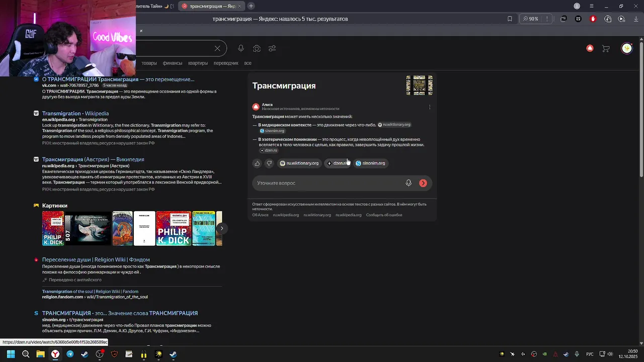Open the browser hamburger menu
The width and height of the screenshot is (644, 362).
pos(591,6)
